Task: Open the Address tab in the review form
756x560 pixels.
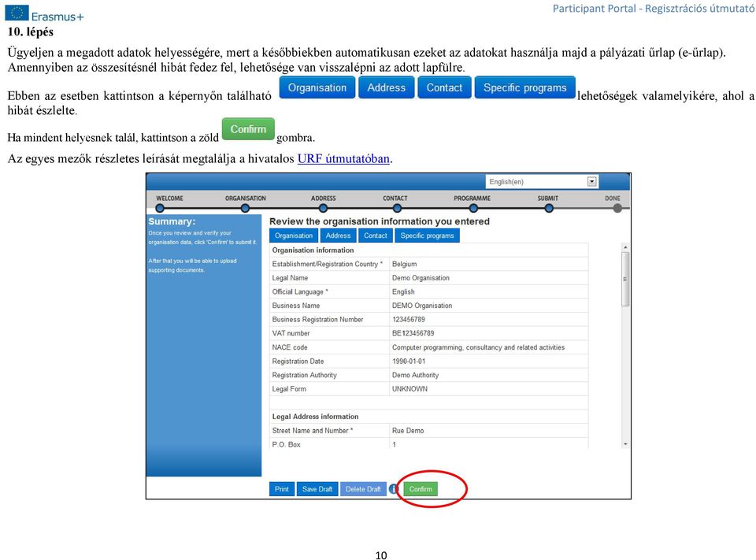Action: (x=338, y=235)
